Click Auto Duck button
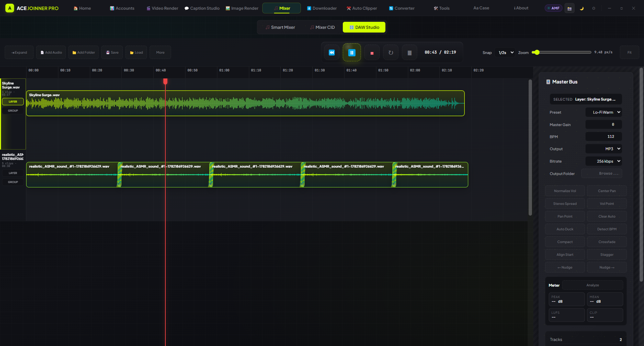Image resolution: width=644 pixels, height=346 pixels. (x=565, y=229)
